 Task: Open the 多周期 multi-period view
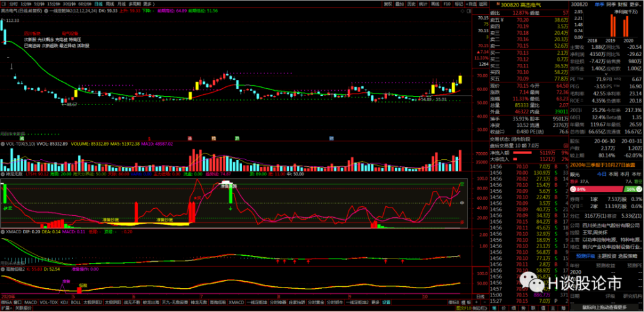[135, 4]
